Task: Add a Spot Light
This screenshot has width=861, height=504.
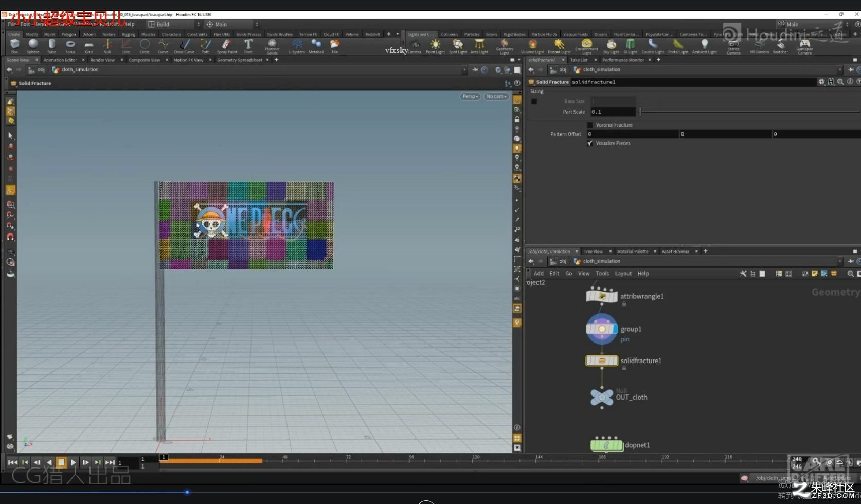Action: coord(457,46)
